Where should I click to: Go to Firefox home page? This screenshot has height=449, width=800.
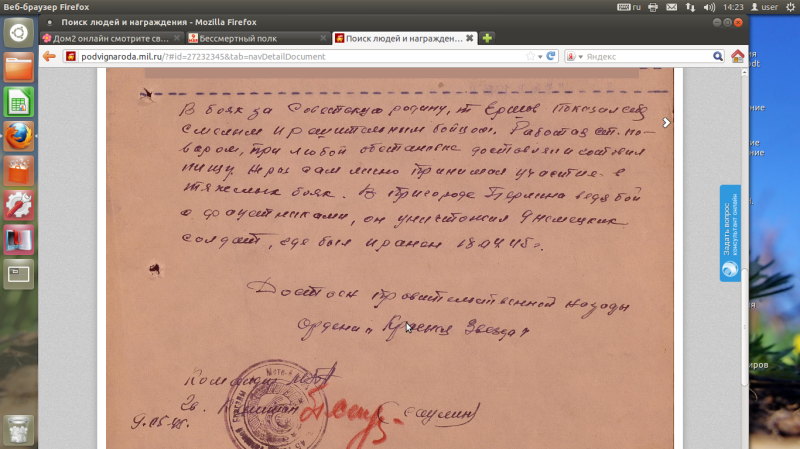[x=737, y=56]
